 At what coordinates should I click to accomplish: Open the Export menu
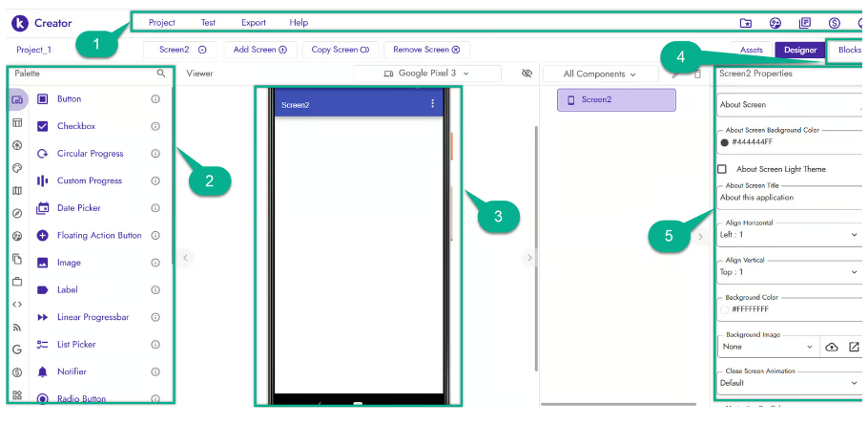(x=253, y=22)
